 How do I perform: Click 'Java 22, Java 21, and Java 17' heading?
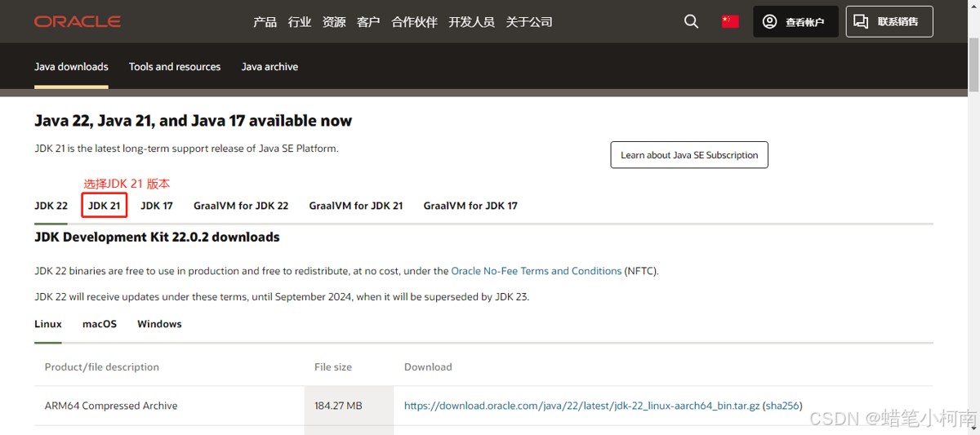point(193,121)
